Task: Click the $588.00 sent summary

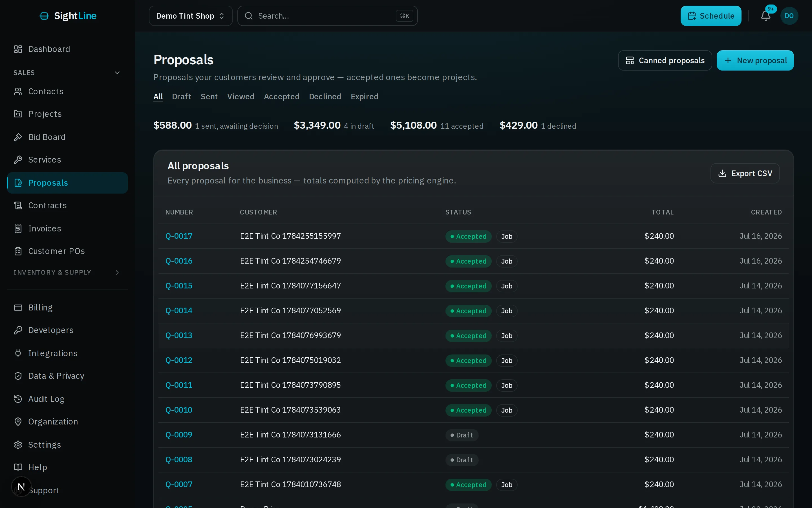Action: coord(216,125)
